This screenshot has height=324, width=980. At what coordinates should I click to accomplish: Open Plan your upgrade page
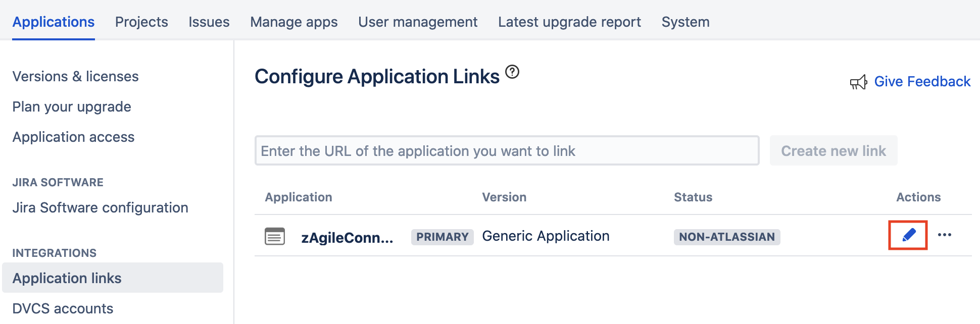(72, 106)
